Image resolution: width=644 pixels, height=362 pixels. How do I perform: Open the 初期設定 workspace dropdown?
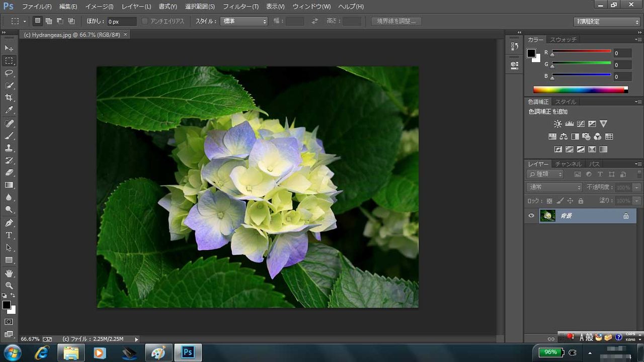[607, 22]
